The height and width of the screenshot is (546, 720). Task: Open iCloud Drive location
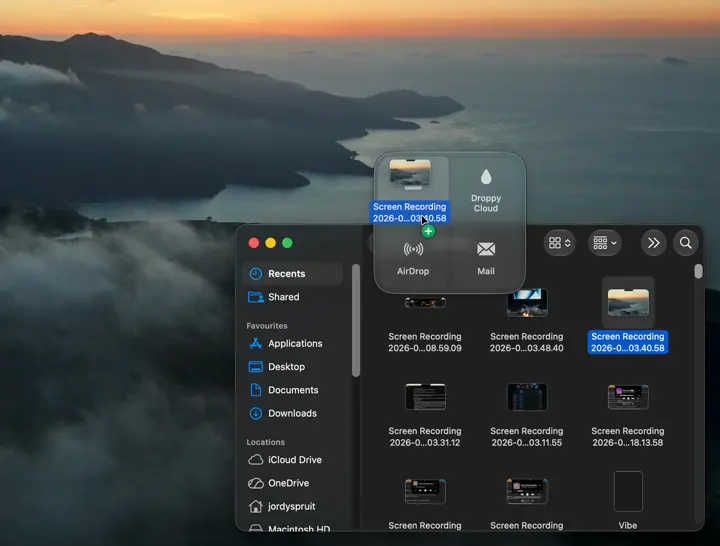[x=292, y=460]
